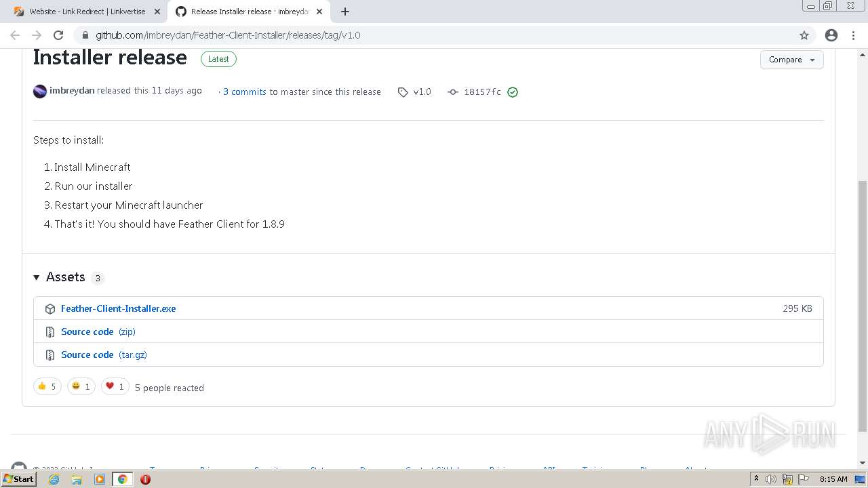Open the Compare dropdown

792,60
